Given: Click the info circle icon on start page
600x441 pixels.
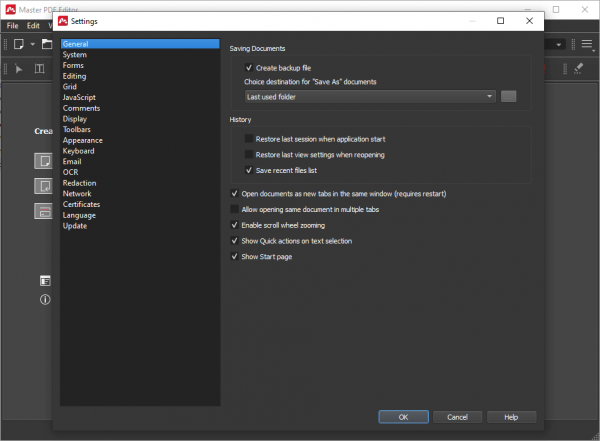Looking at the screenshot, I should click(45, 299).
